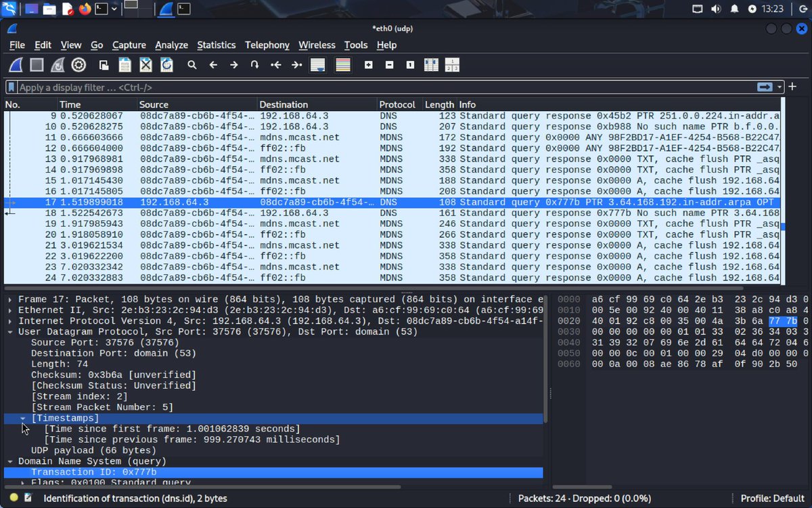Screen dimensions: 812x508
Task: Open the Wireless menu
Action: (x=317, y=45)
